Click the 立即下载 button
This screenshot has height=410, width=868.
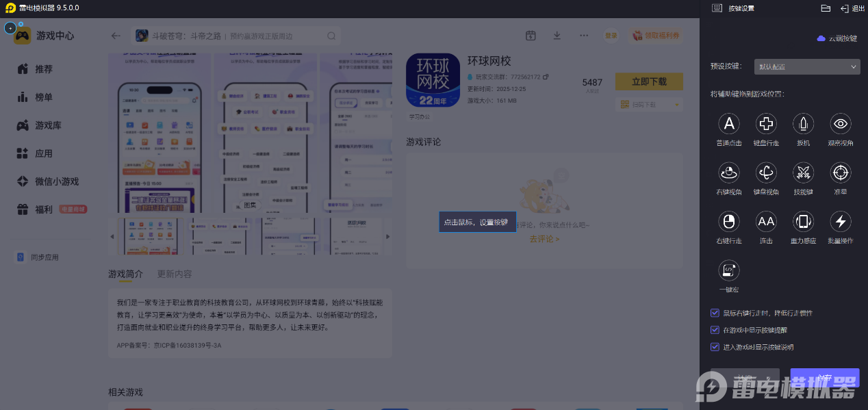coord(649,81)
